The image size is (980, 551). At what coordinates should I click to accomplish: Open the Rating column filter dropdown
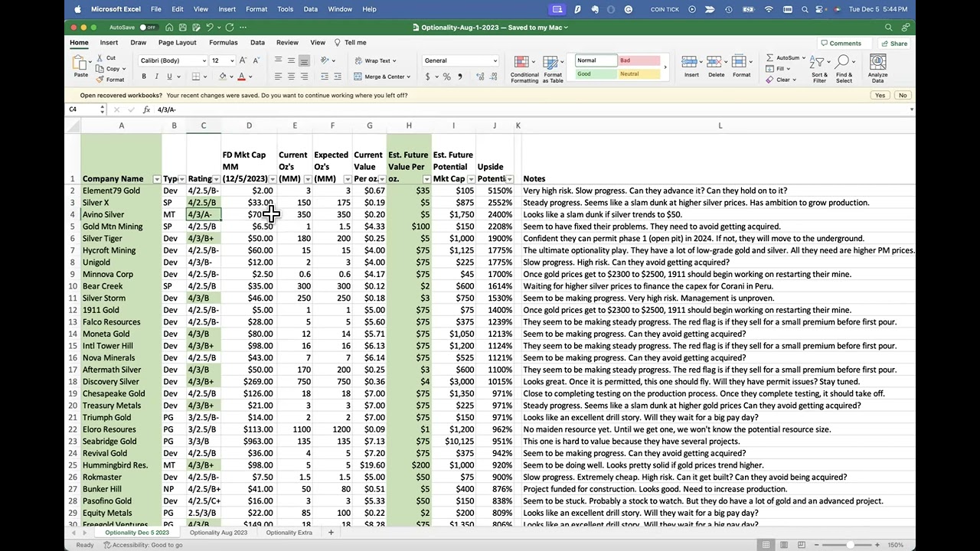coord(216,179)
